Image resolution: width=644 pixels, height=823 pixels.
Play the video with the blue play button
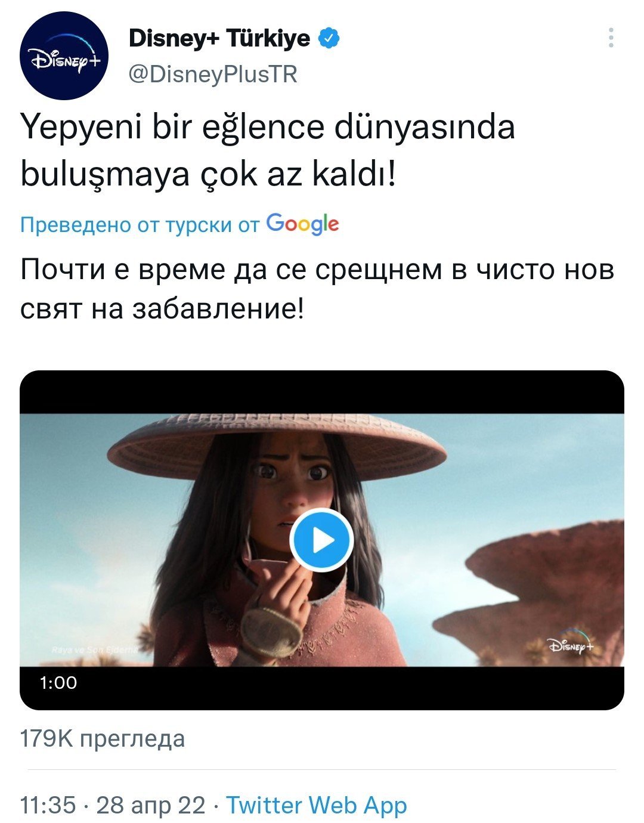point(322,540)
